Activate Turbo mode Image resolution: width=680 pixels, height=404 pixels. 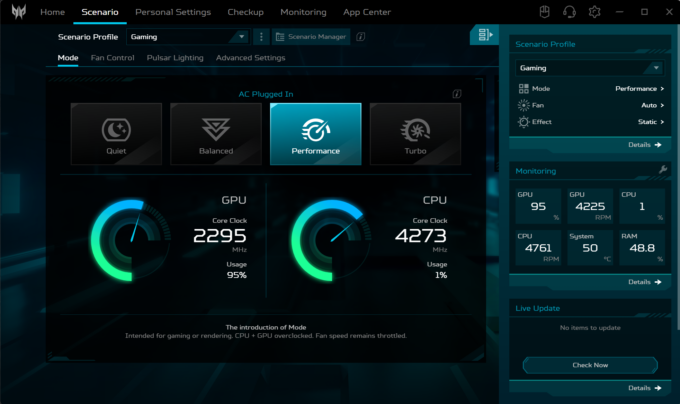[x=415, y=134]
